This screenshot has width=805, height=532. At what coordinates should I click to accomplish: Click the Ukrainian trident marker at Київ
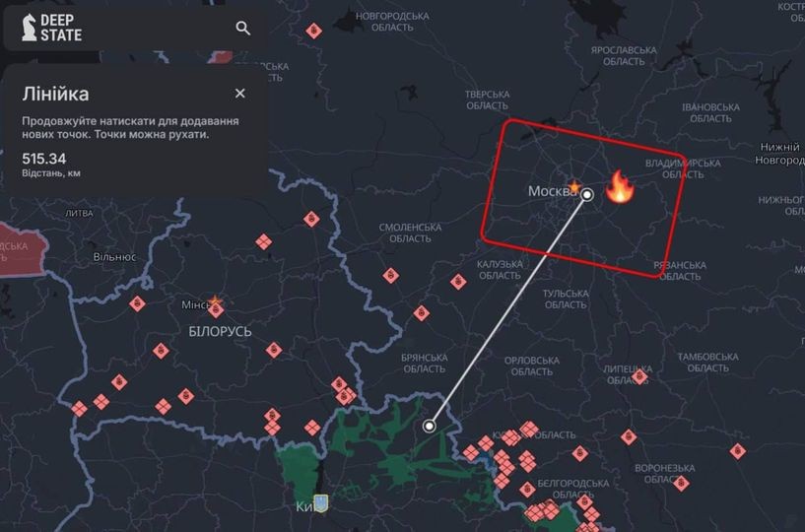tap(321, 503)
